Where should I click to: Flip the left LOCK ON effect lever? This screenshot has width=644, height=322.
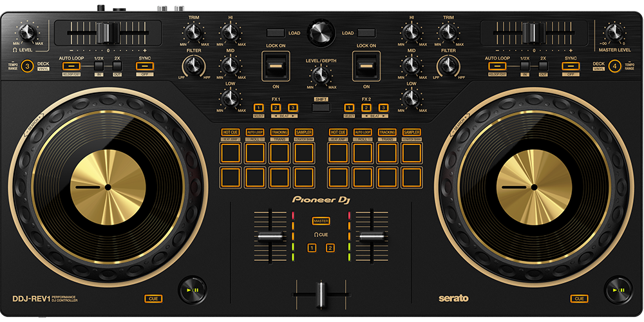275,66
